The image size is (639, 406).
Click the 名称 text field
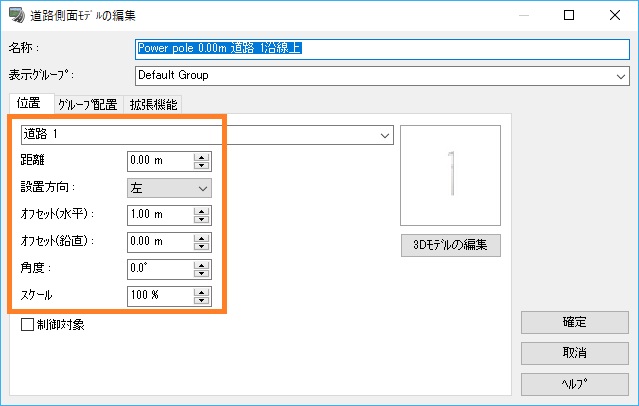(382, 49)
